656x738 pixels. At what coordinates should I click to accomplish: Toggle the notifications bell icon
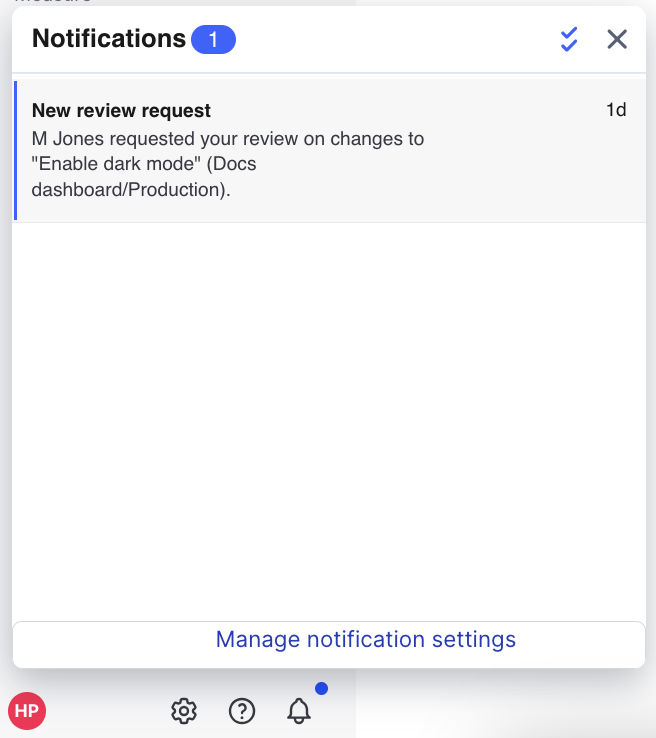(x=299, y=711)
